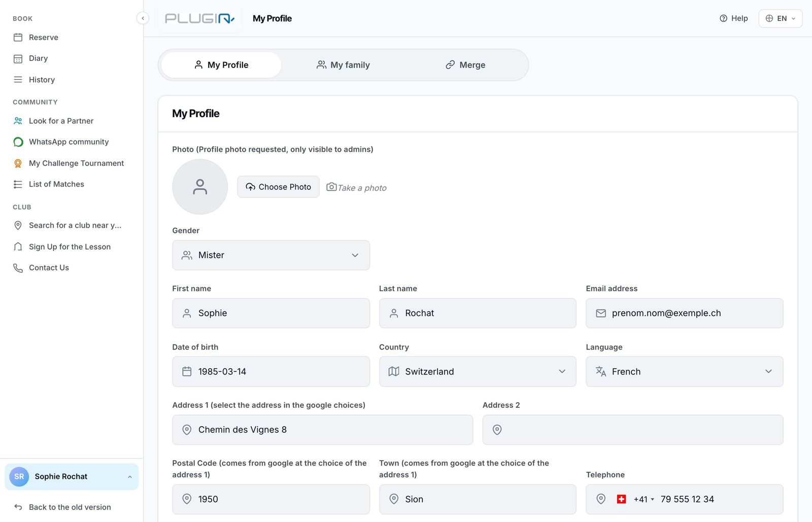The width and height of the screenshot is (812, 522).
Task: Click the Last name field with Rochat
Action: point(478,314)
